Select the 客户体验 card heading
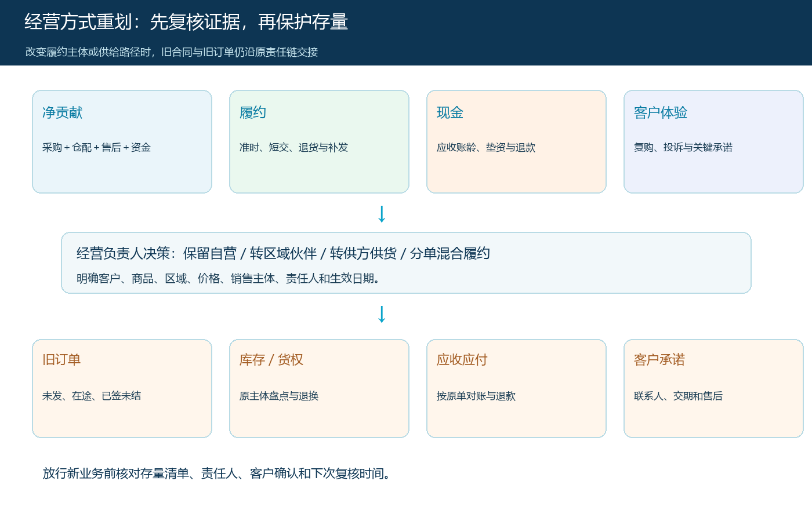This screenshot has height=510, width=812. pos(661,112)
